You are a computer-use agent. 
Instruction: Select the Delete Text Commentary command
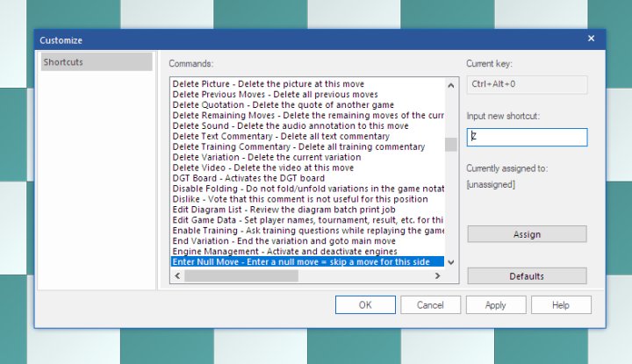(308, 136)
